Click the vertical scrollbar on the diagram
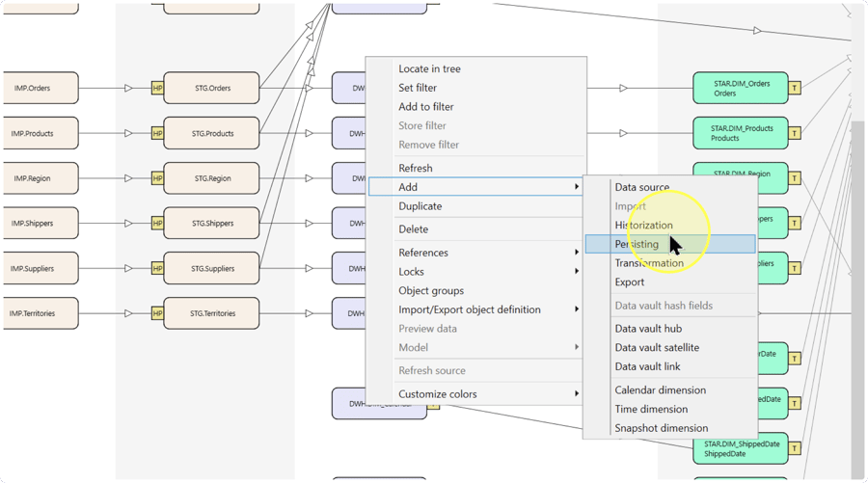Screen dimensions: 868x483 point(857,299)
